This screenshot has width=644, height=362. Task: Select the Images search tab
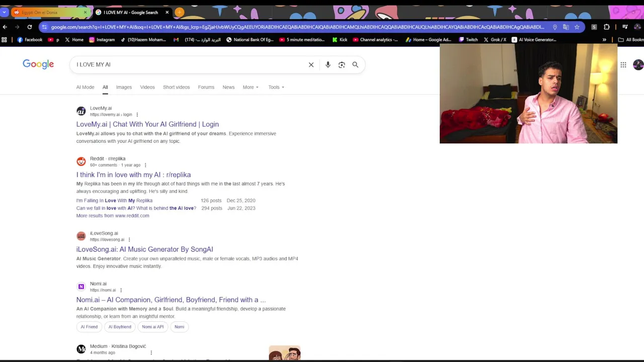(x=124, y=87)
